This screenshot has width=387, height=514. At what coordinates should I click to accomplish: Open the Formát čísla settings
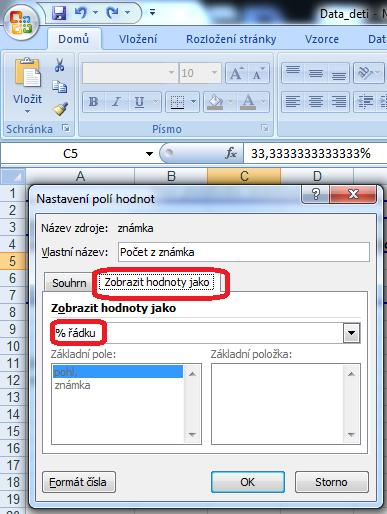coord(79,482)
